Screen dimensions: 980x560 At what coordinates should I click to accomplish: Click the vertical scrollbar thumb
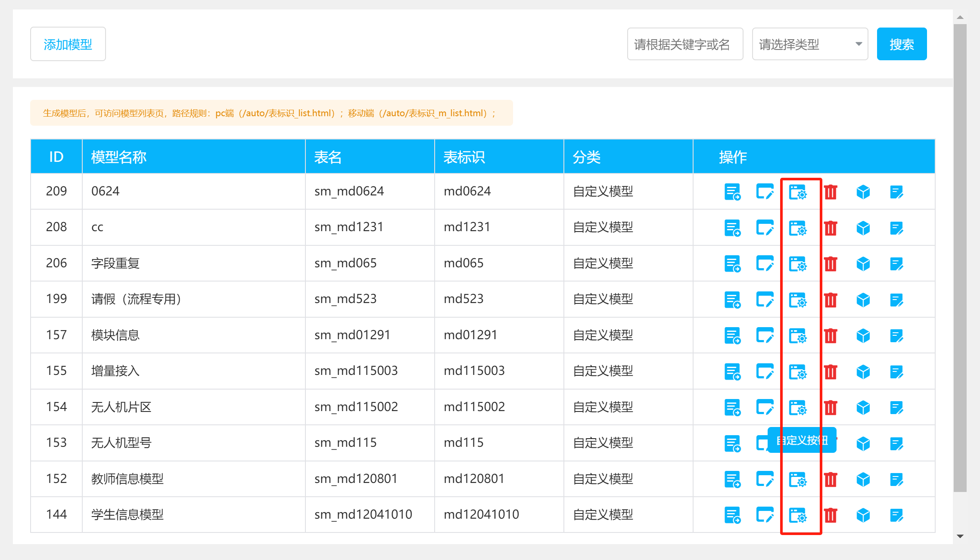(960, 258)
